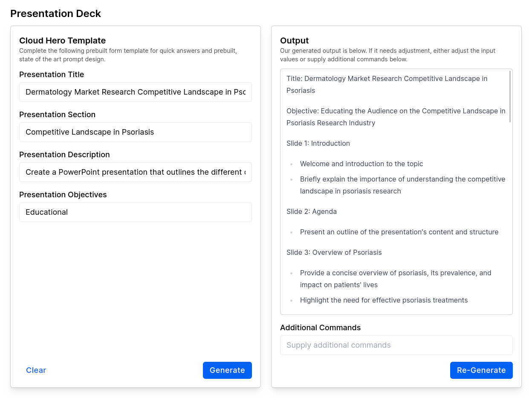Click the 'Highlight the need for effective' bullet
Screen dimensions: 532x398
point(384,300)
